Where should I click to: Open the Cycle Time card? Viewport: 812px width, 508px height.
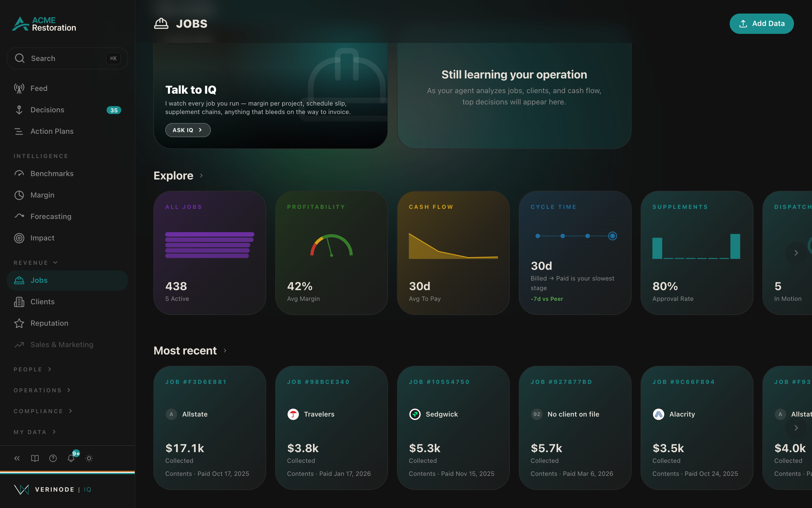pyautogui.click(x=575, y=253)
